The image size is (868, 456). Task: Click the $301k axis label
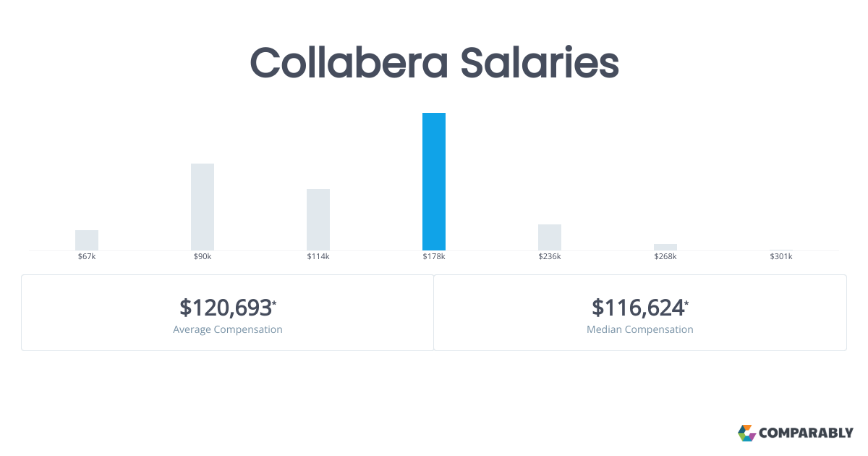[781, 257]
